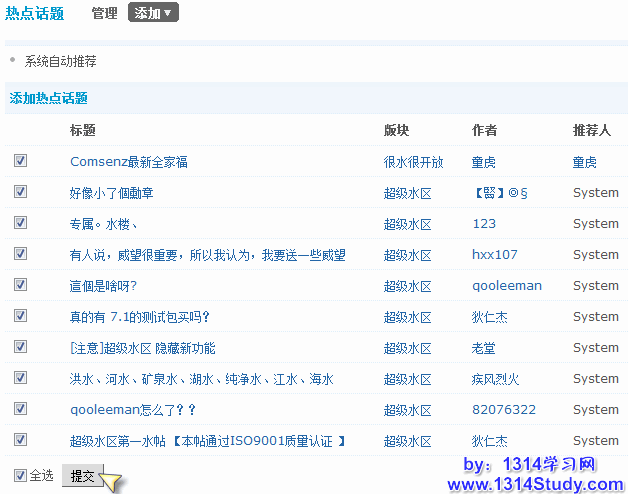Toggle the 全选 select-all checkbox
This screenshot has width=628, height=494.
pos(21,475)
